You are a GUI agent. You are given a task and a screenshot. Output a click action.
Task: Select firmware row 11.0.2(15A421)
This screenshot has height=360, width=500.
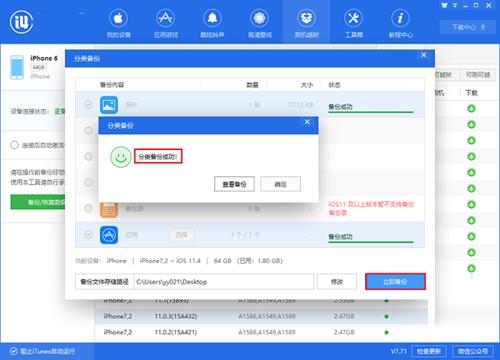(x=261, y=332)
